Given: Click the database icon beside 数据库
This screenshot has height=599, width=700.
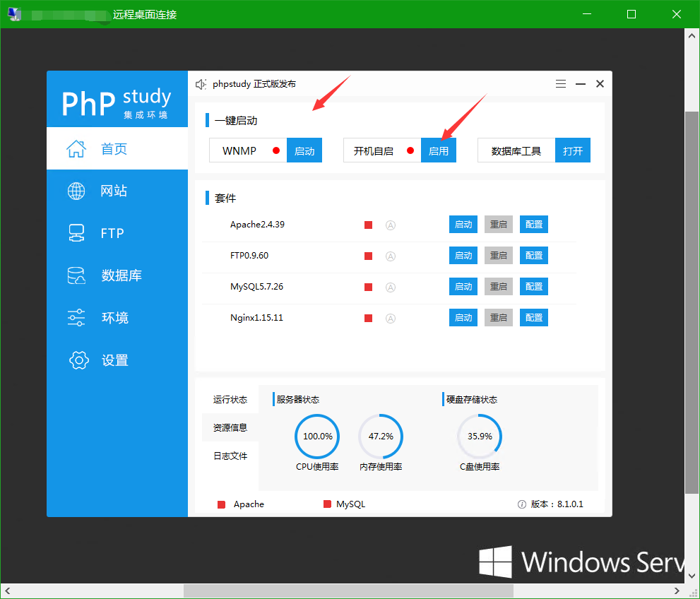Looking at the screenshot, I should (76, 275).
